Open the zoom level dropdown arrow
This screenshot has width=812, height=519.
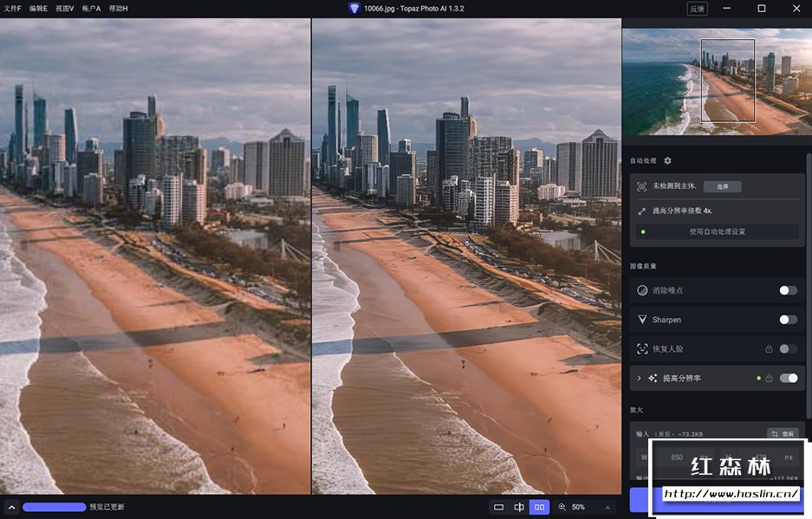(x=607, y=507)
